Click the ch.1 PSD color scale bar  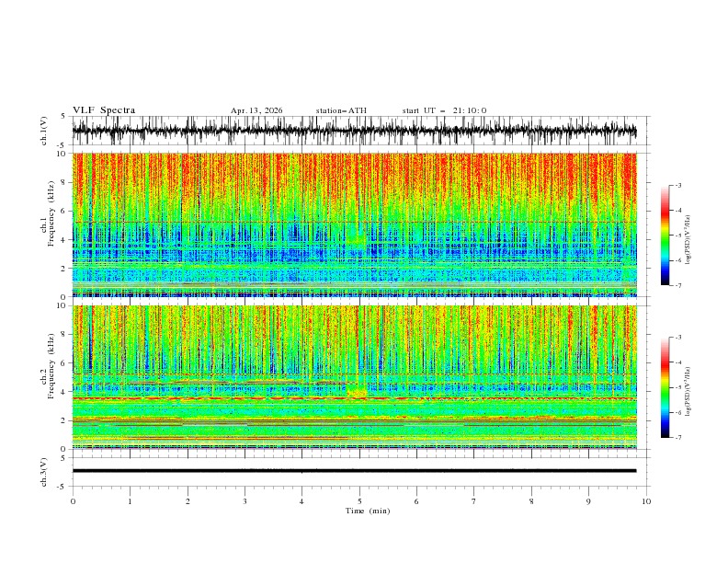665,236
